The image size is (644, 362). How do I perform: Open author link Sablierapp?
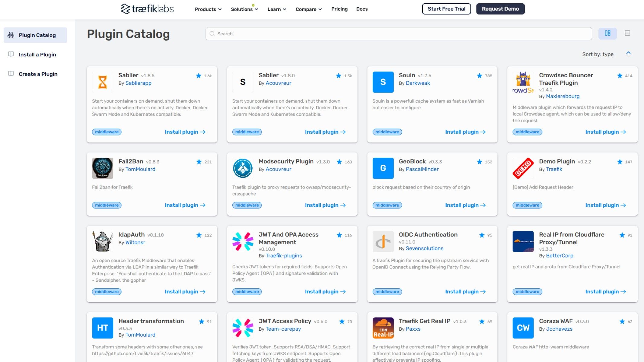[x=138, y=83]
